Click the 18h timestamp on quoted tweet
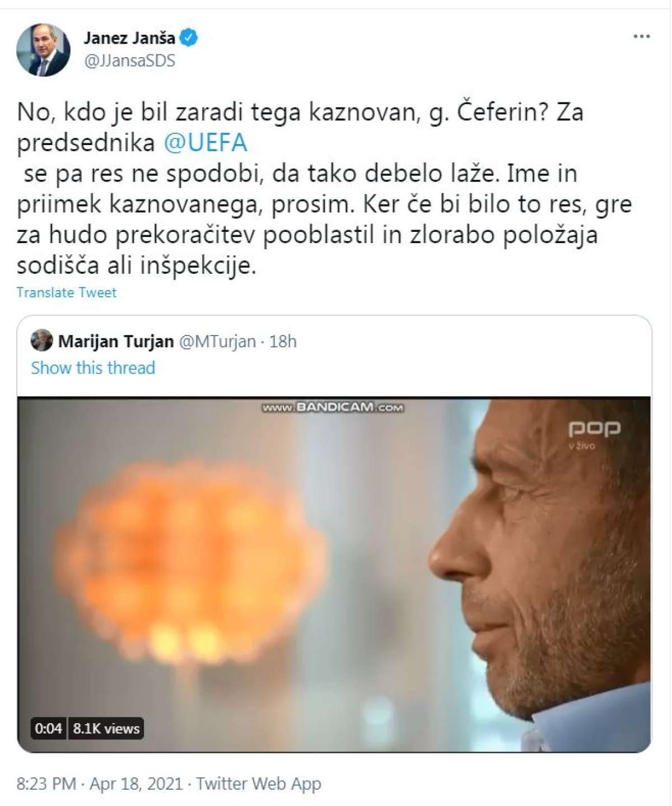Image resolution: width=672 pixels, height=806 pixels. (283, 341)
